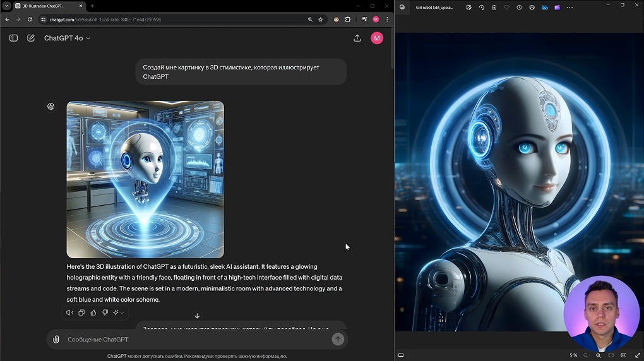Open the browser zoom magnifier icon
This screenshot has width=644, height=361.
tap(310, 20)
